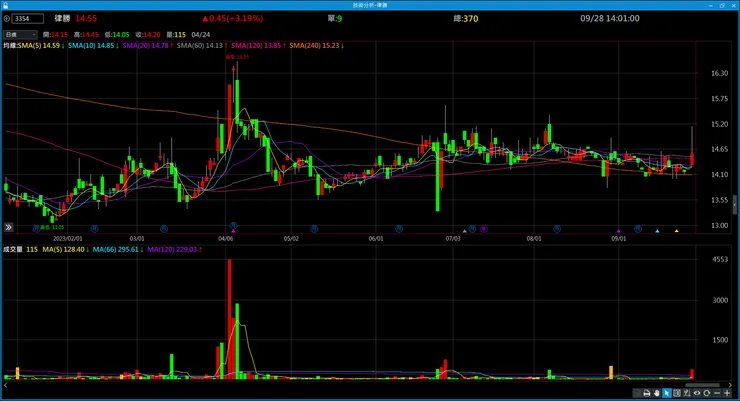Click the circular icon left of symbol box
The image size is (740, 401).
pos(7,19)
